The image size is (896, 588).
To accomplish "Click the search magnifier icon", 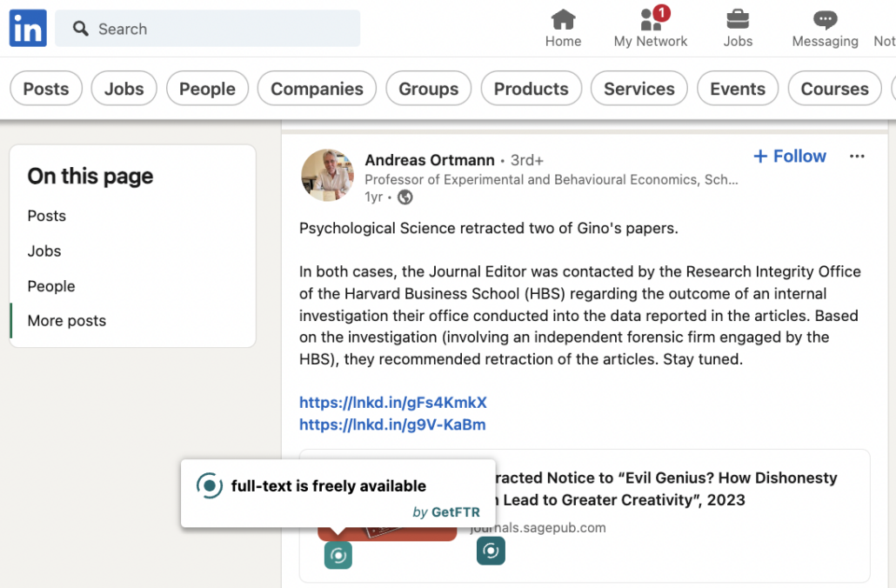I will (x=81, y=29).
